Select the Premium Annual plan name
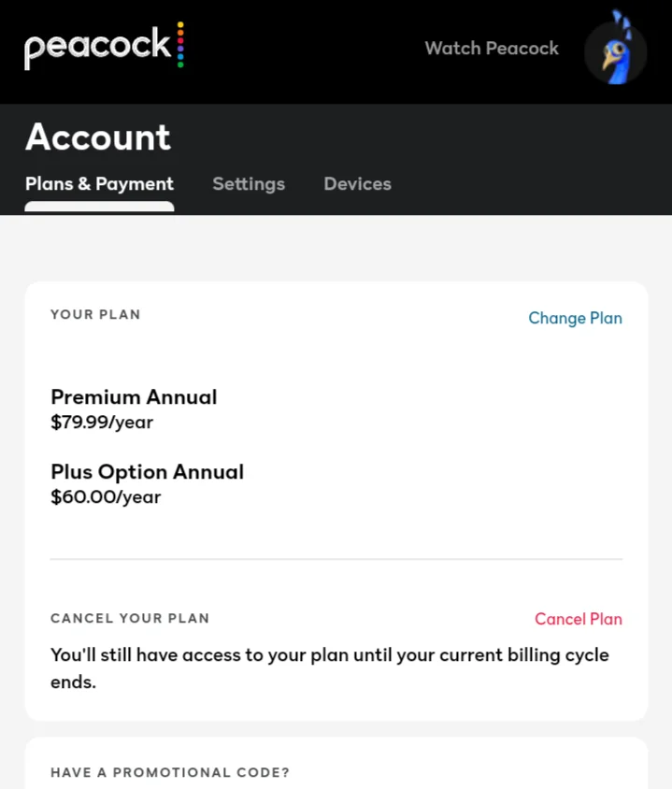The width and height of the screenshot is (672, 789). point(134,396)
